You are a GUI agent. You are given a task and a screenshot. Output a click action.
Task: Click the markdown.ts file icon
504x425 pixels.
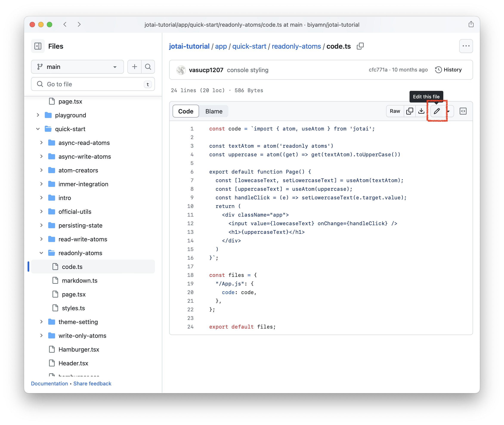click(55, 281)
